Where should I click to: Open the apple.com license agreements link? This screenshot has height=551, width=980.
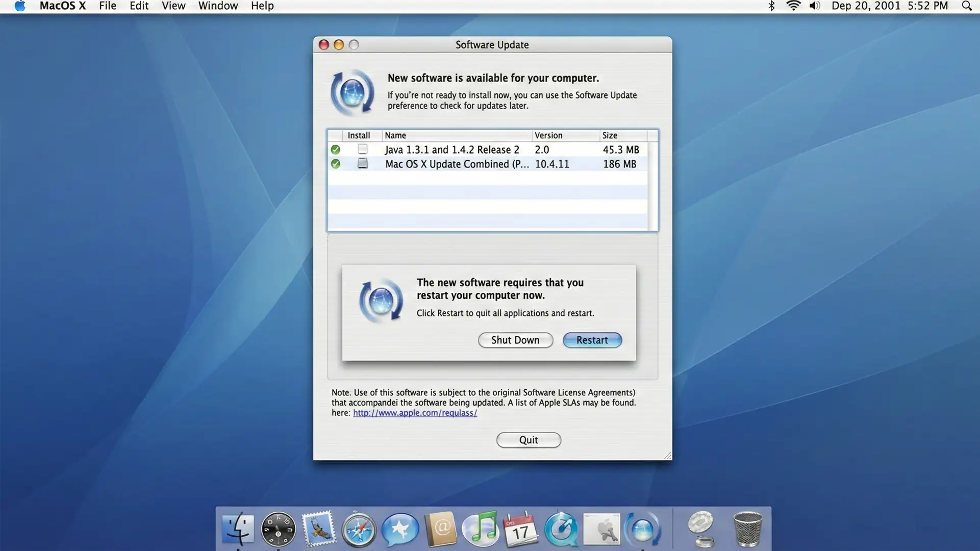point(415,413)
